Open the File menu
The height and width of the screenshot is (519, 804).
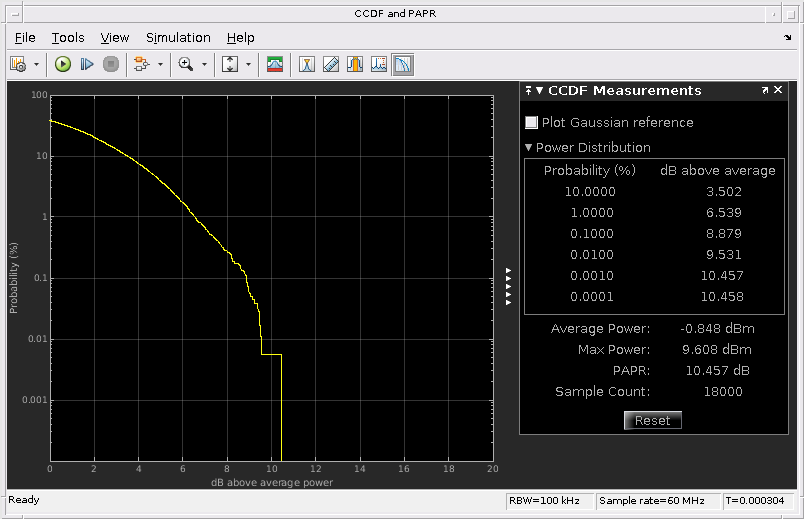click(x=25, y=38)
